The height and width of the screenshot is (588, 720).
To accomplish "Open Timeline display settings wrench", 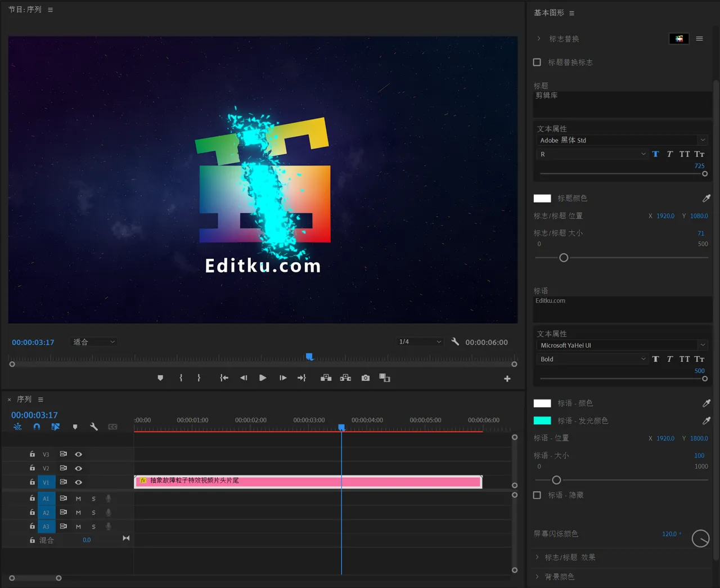I will (x=94, y=427).
